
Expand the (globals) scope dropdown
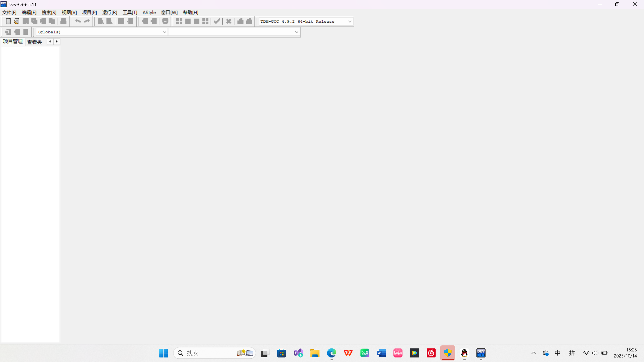pyautogui.click(x=164, y=32)
